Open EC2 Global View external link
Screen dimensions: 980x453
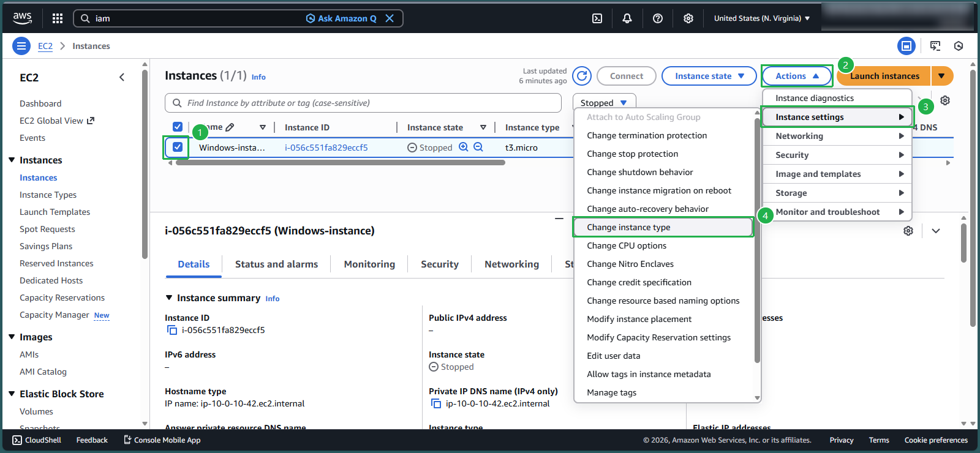click(57, 121)
